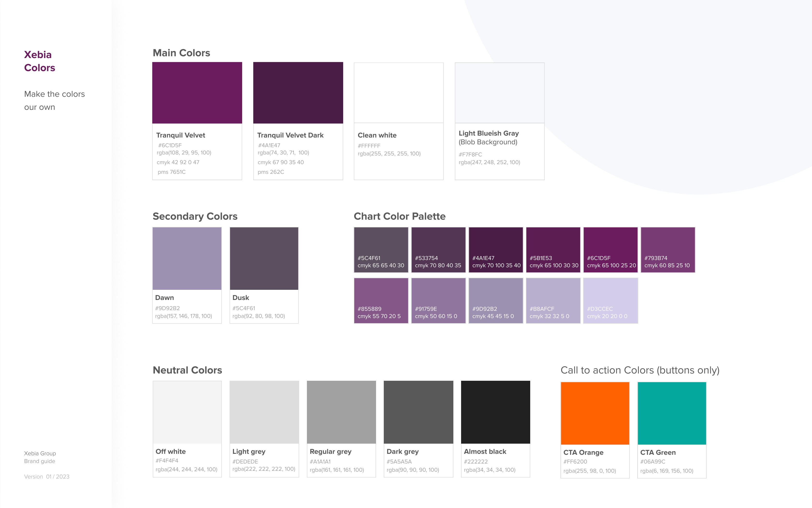Click the 'rgba(6, 169, 156, 100)' value
The image size is (812, 508).
667,471
